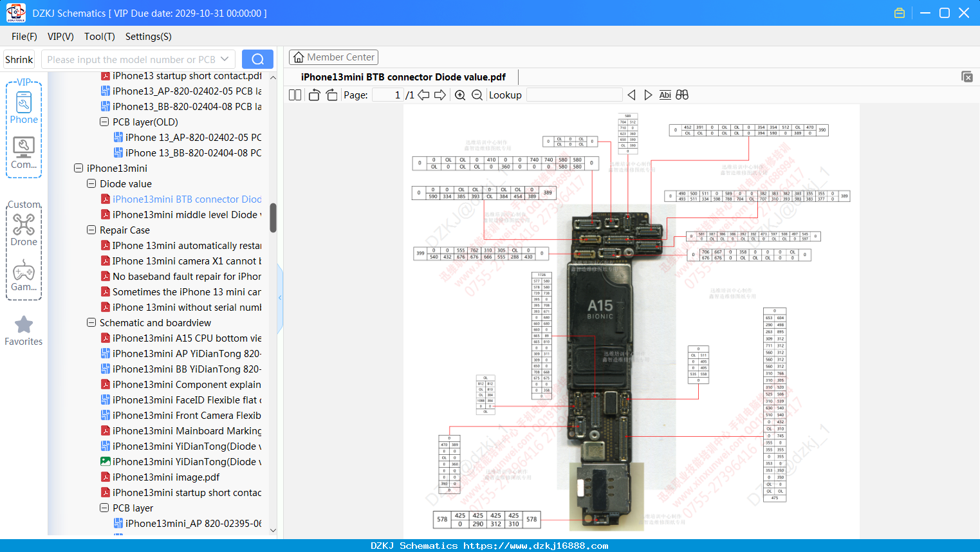Zoom out of the PDF
Screen dimensions: 980x552
click(477, 95)
